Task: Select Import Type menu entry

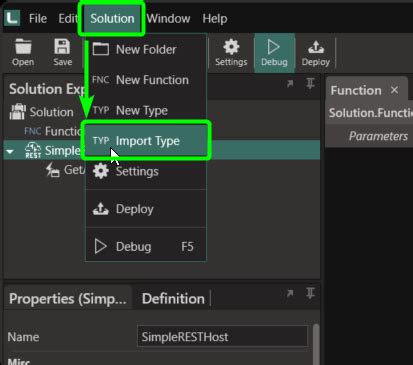Action: [146, 141]
